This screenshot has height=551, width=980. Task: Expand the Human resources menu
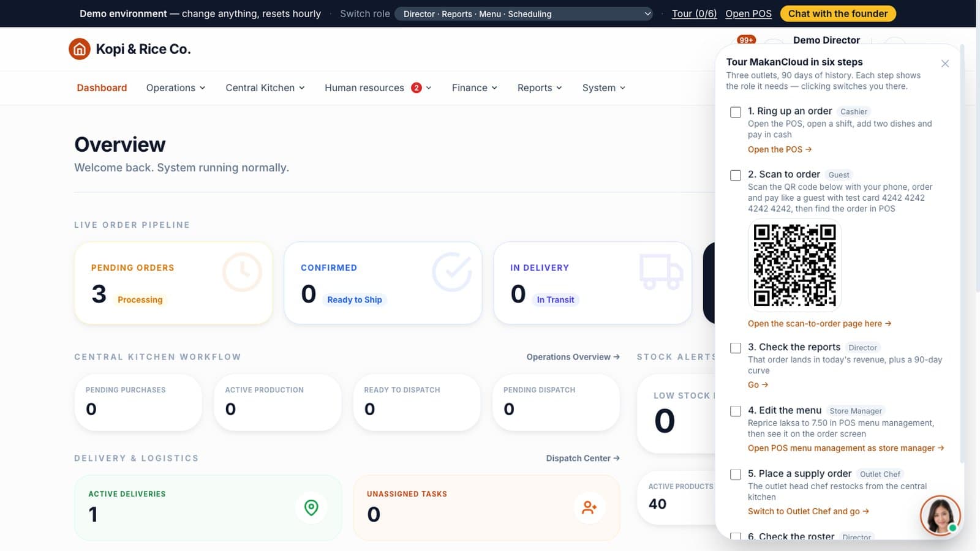point(378,88)
